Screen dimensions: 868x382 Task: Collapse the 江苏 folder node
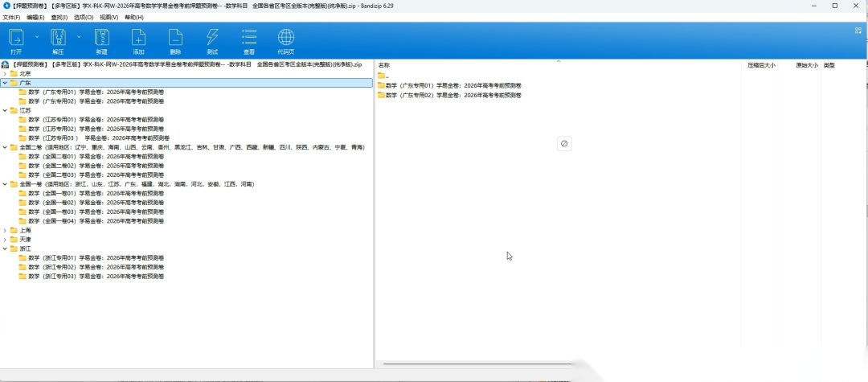point(5,110)
